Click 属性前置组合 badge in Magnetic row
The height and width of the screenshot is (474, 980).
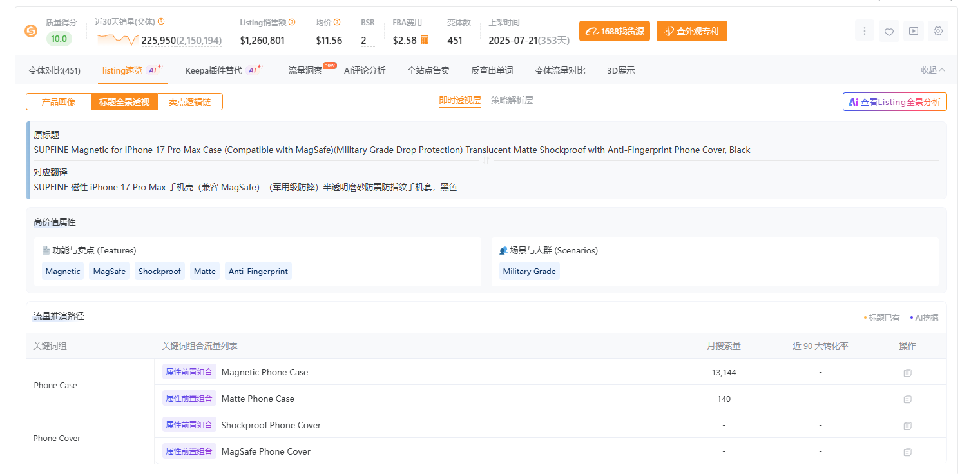point(189,372)
